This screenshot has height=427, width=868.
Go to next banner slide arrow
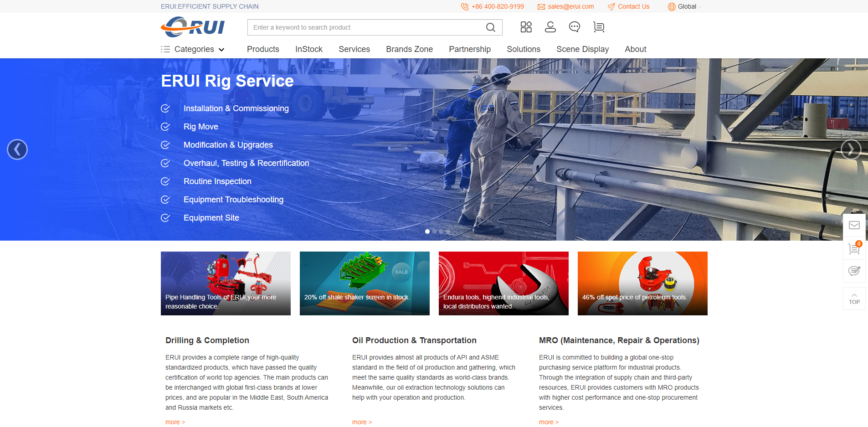[x=851, y=149]
